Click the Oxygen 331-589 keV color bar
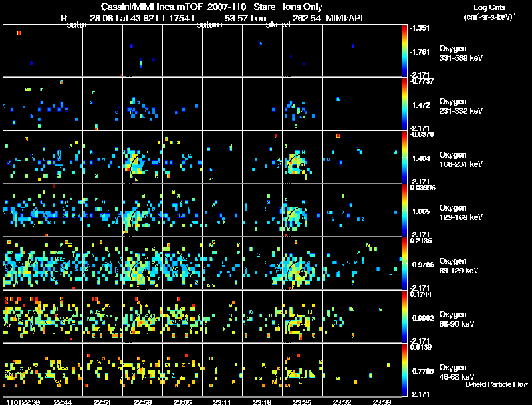This screenshot has height=405, width=532. (404, 51)
